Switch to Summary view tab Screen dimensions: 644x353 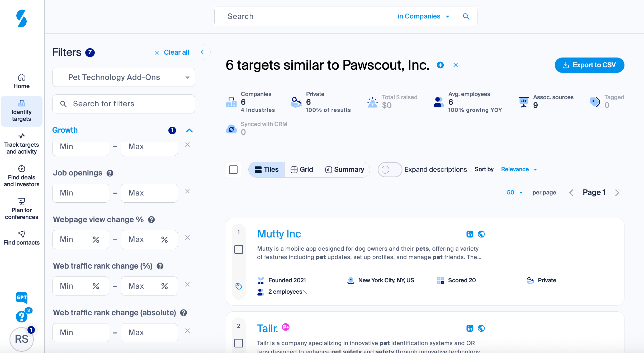344,169
